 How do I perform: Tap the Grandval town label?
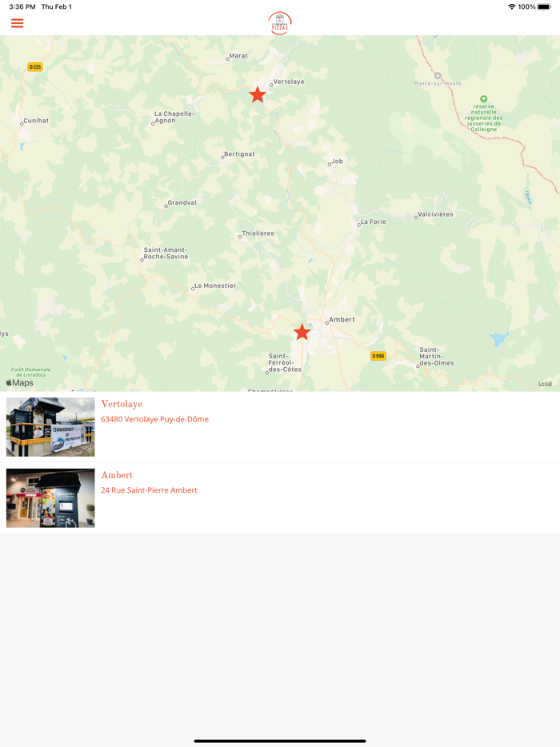tap(182, 202)
